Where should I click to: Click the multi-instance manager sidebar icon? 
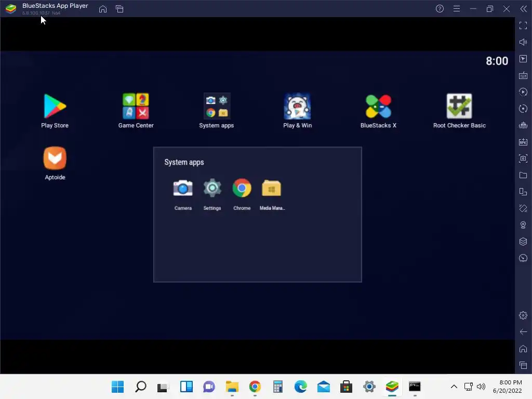coord(523,192)
